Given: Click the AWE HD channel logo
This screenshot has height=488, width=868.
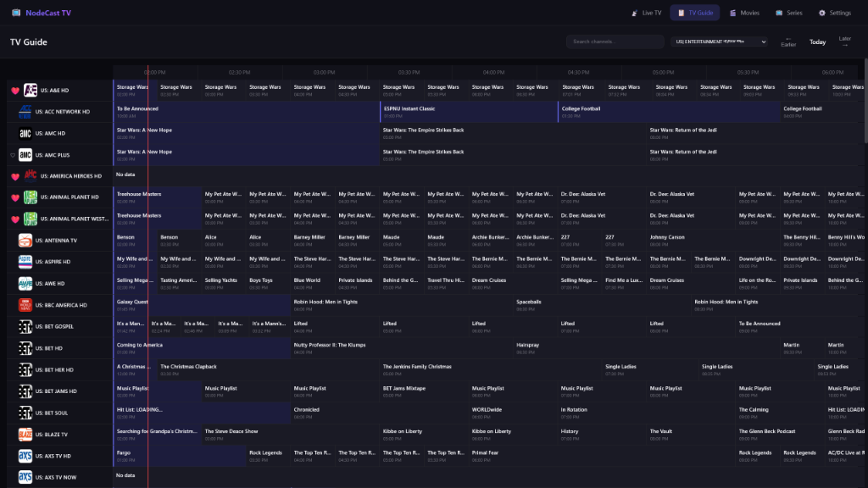Looking at the screenshot, I should click(25, 283).
